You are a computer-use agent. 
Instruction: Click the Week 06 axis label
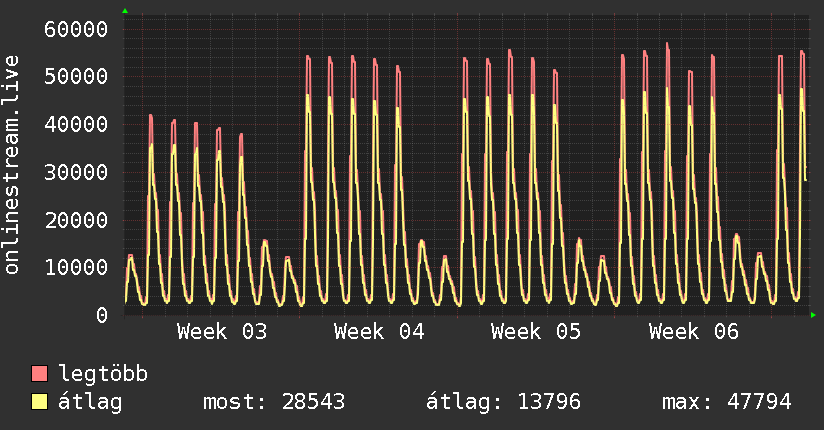pos(694,332)
